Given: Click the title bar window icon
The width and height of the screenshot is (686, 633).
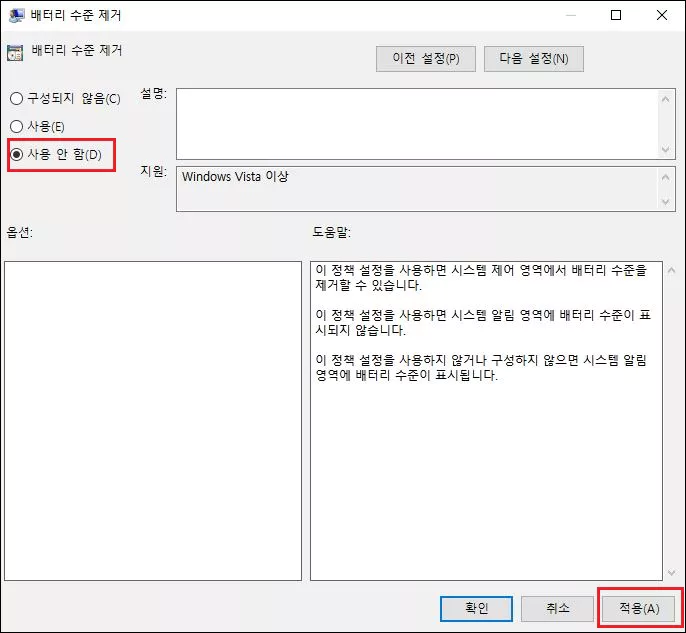Looking at the screenshot, I should pyautogui.click(x=16, y=15).
